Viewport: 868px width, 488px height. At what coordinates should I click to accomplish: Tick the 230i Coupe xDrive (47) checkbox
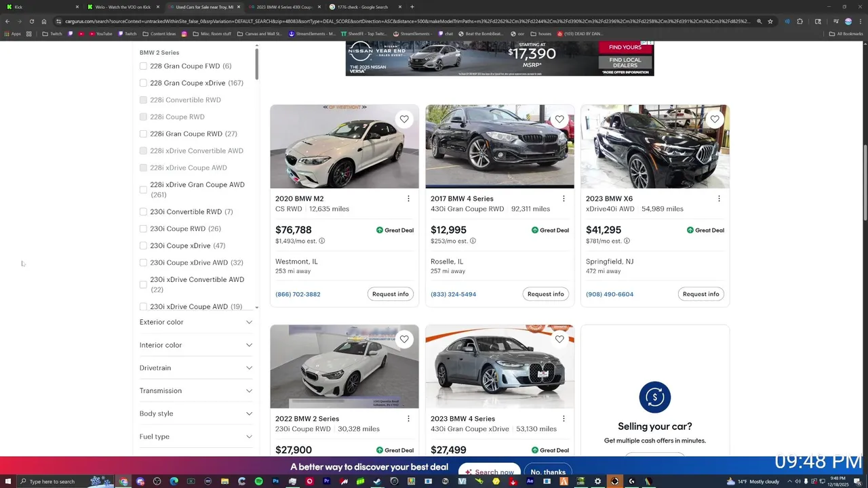point(143,246)
